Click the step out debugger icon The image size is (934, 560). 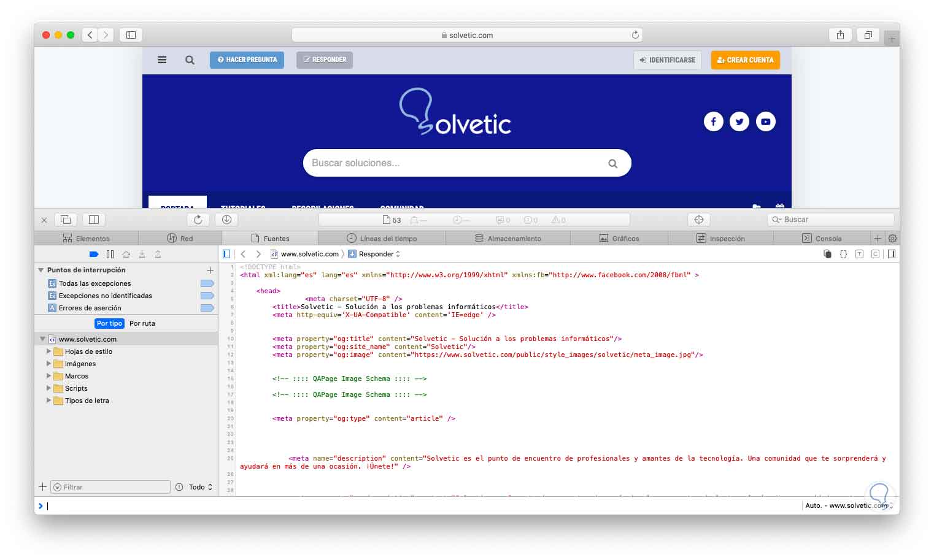click(158, 254)
